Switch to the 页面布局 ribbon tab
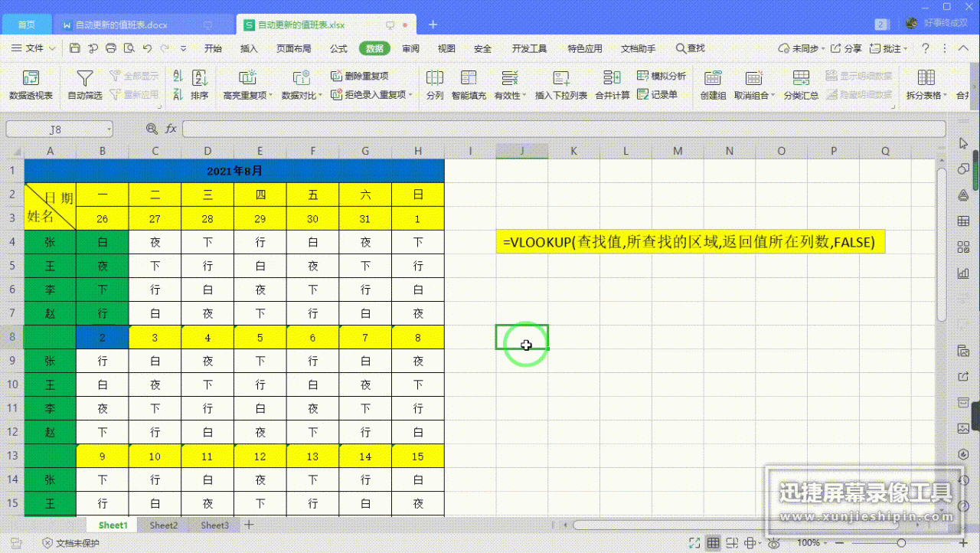This screenshot has height=553, width=980. [293, 48]
